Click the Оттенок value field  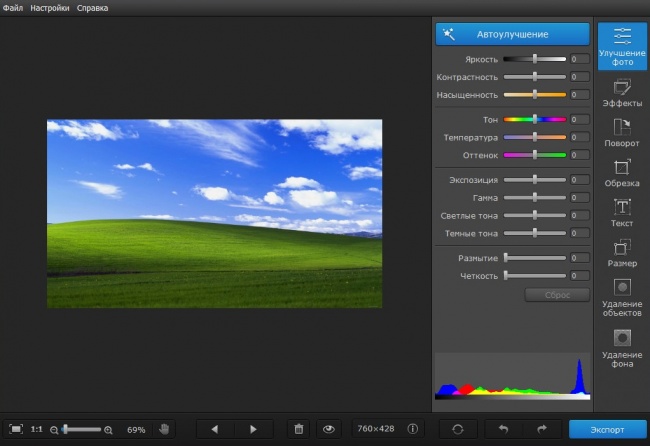click(580, 155)
